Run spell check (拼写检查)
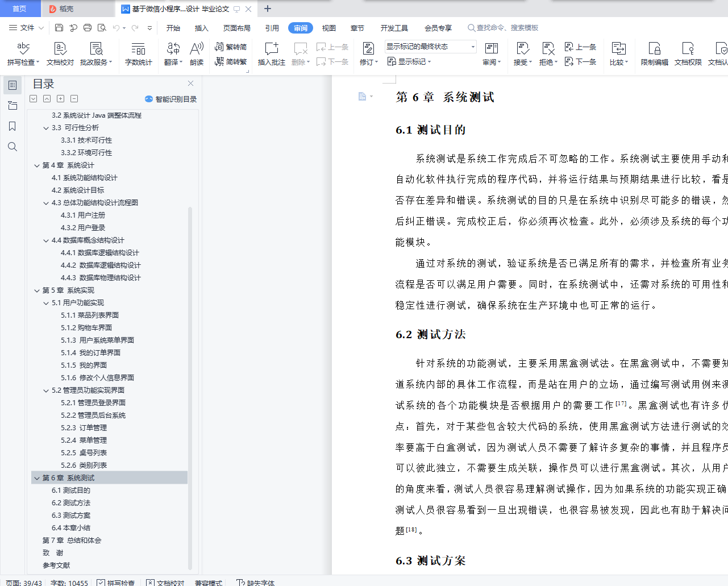The image size is (728, 586). [x=23, y=54]
